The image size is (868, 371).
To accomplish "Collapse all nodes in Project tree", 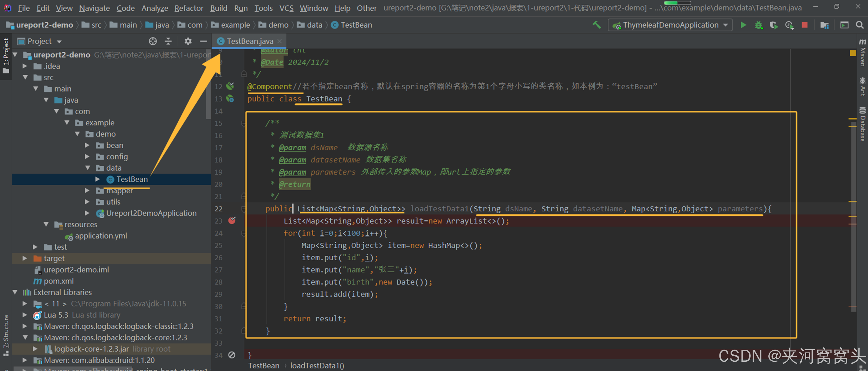I will point(168,41).
